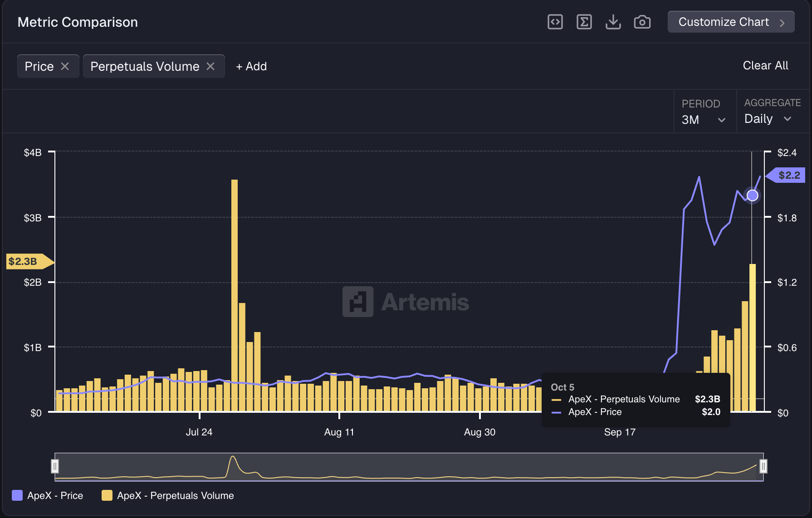Remove the Price metric chip
This screenshot has width=812, height=518.
tap(65, 66)
